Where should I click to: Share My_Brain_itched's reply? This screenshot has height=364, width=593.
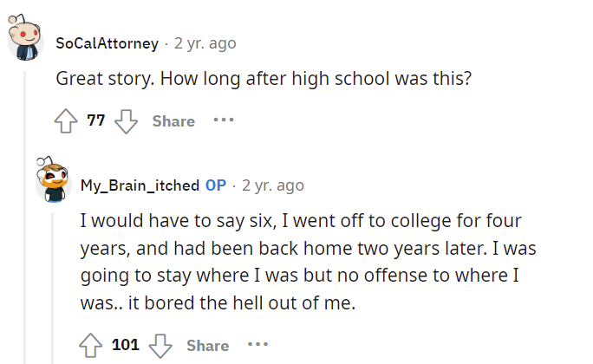[207, 346]
